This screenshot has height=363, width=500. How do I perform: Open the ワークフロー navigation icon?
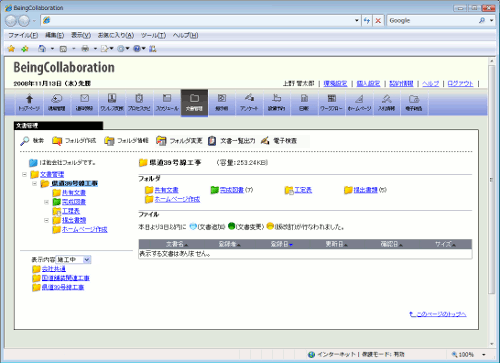[331, 103]
